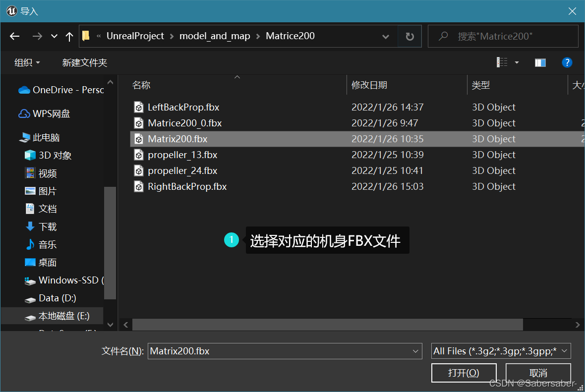585x392 pixels.
Task: Refresh the current folder view
Action: (409, 37)
